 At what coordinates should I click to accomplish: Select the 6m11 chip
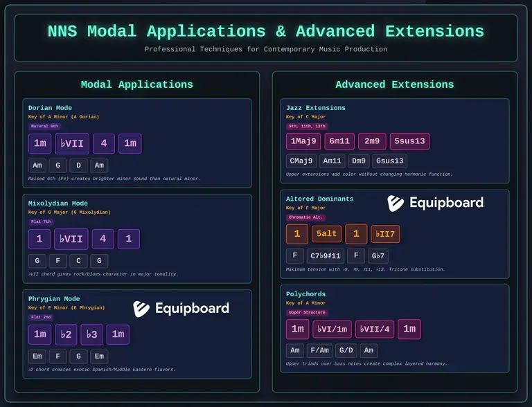click(x=339, y=141)
